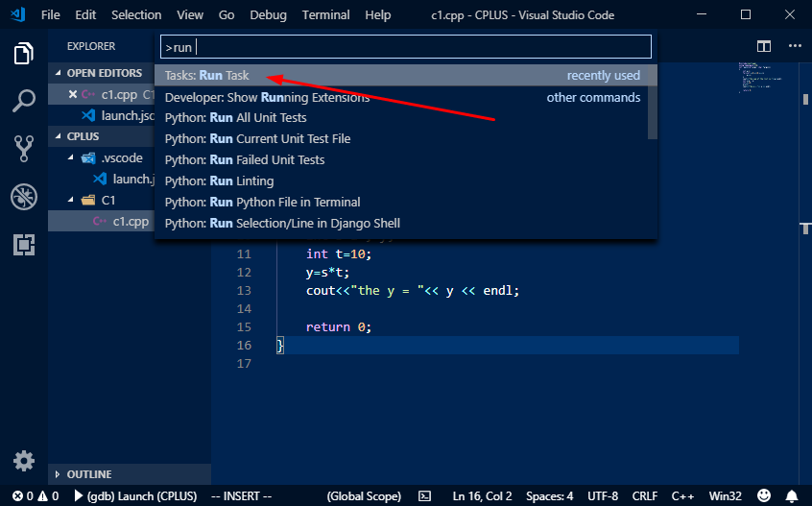Click the command list scrollbar

point(653,102)
